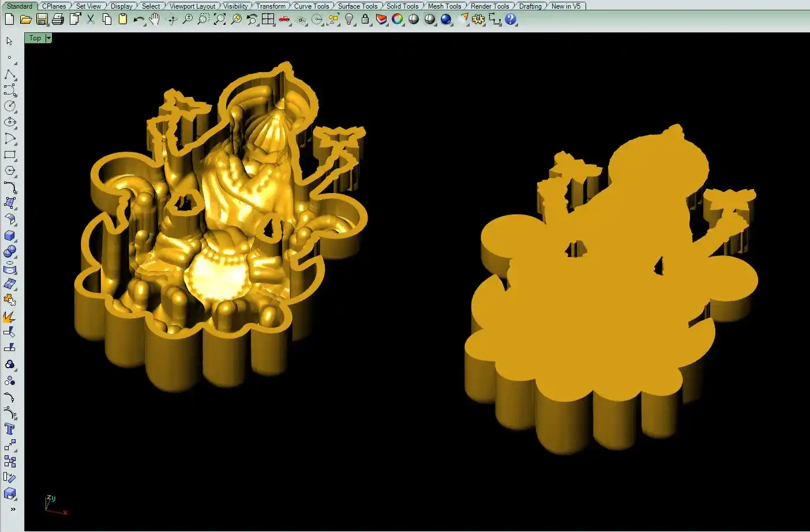Click the Save file button
The image size is (810, 532).
pos(42,19)
